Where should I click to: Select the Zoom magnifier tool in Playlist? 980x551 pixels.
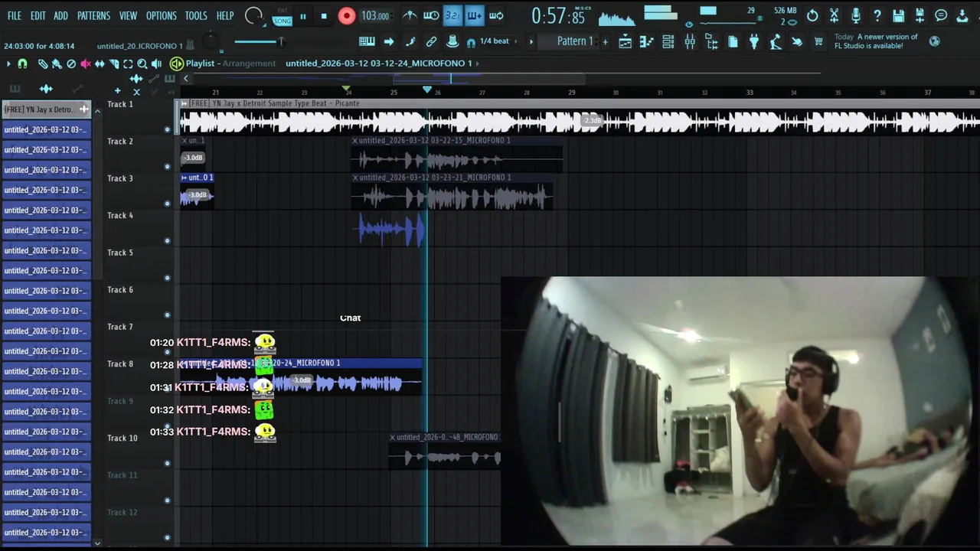click(x=142, y=64)
